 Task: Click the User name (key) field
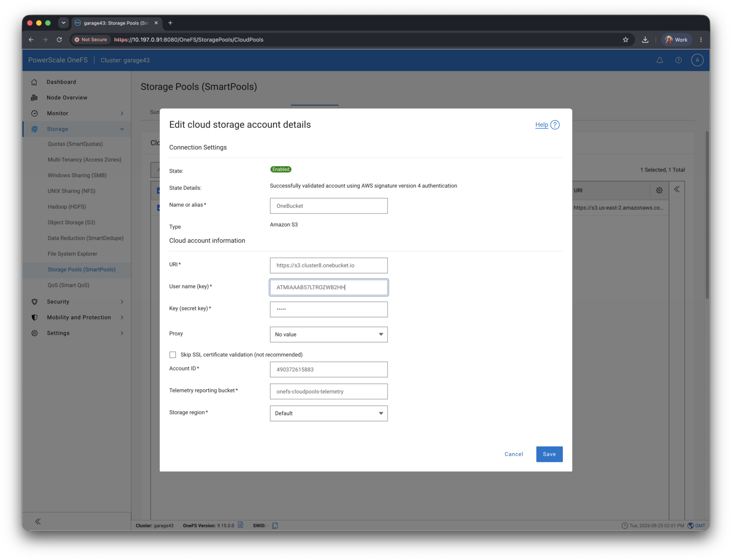tap(328, 287)
